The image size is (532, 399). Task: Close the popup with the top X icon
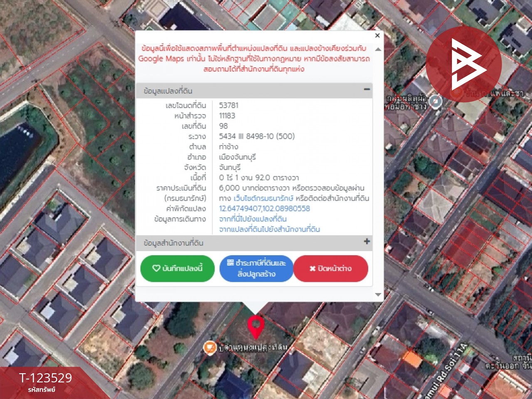pos(377,36)
